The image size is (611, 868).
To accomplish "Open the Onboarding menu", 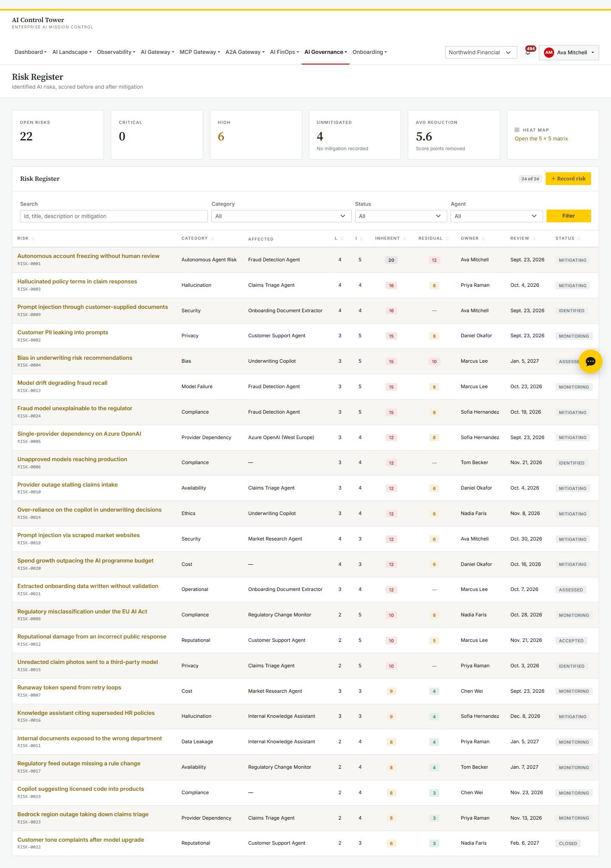I will point(370,52).
